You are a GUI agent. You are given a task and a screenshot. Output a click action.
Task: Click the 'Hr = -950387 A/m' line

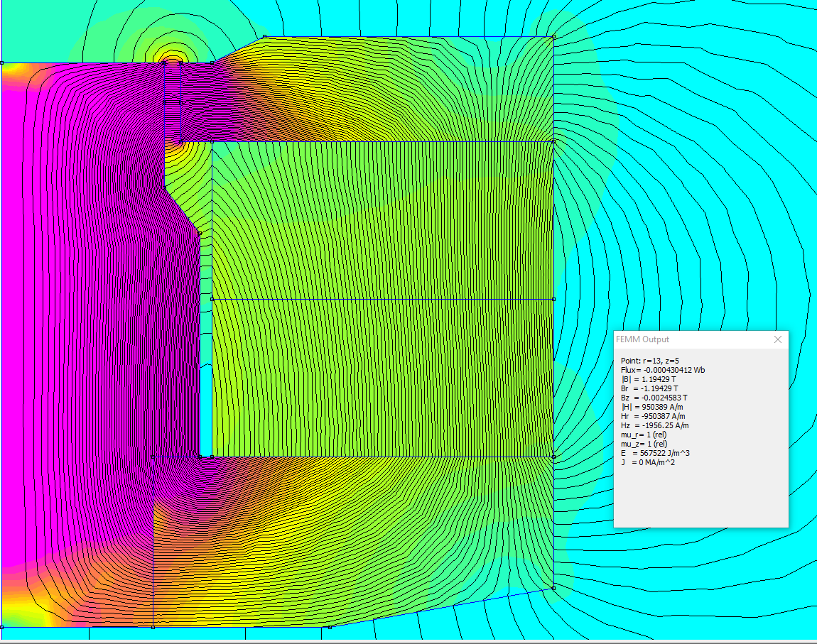coord(653,417)
